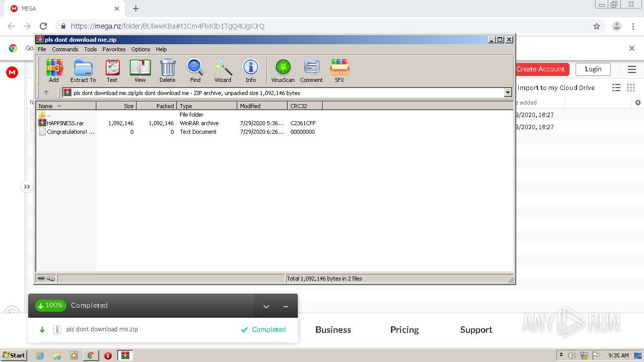Select the HAPPINESS.rar file row
This screenshot has width=644, height=362.
click(179, 123)
